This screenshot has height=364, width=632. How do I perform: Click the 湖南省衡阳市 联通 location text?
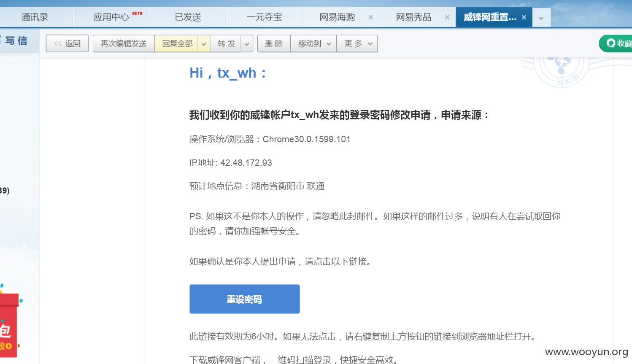[288, 186]
